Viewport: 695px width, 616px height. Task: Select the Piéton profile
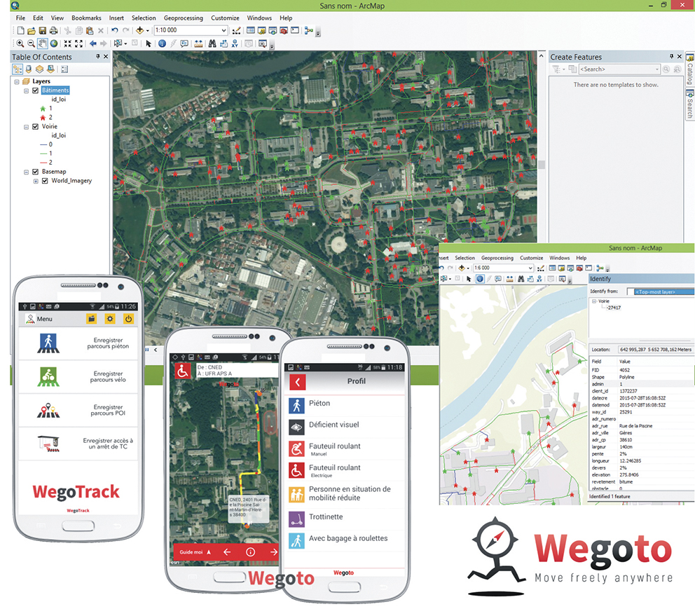[x=345, y=404]
